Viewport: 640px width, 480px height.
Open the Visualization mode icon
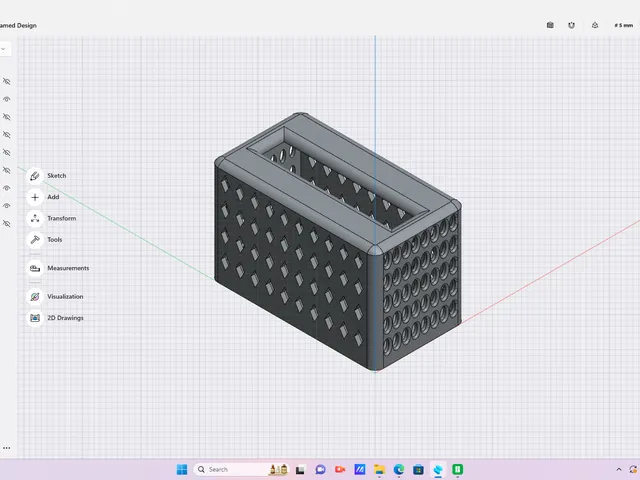click(x=35, y=297)
